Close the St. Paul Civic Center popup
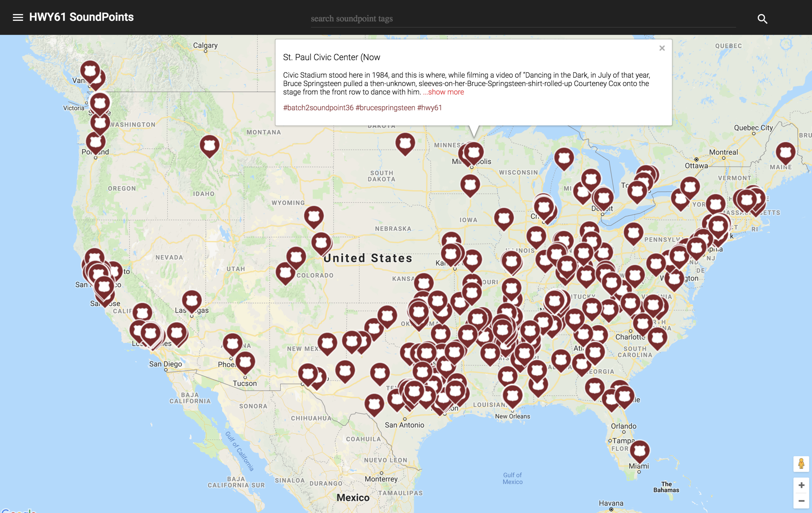812x513 pixels. tap(662, 48)
